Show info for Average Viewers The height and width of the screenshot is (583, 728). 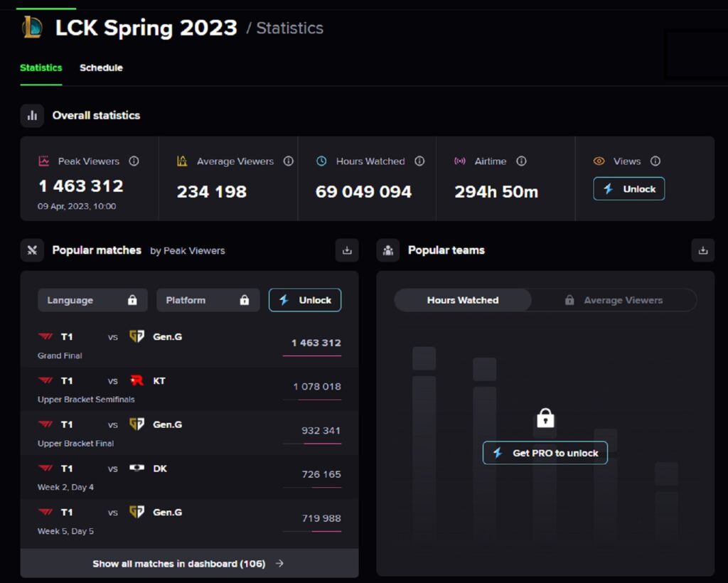click(289, 161)
